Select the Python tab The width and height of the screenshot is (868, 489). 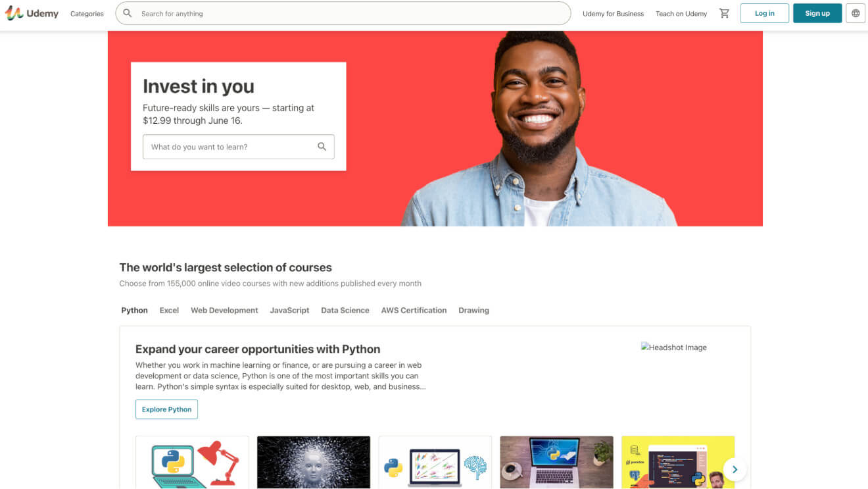click(134, 310)
